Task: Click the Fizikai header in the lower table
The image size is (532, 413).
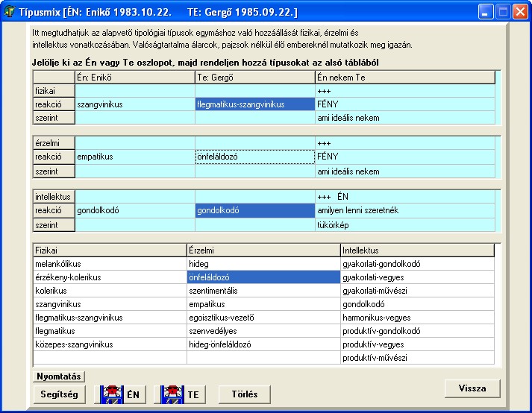Action: pos(110,250)
